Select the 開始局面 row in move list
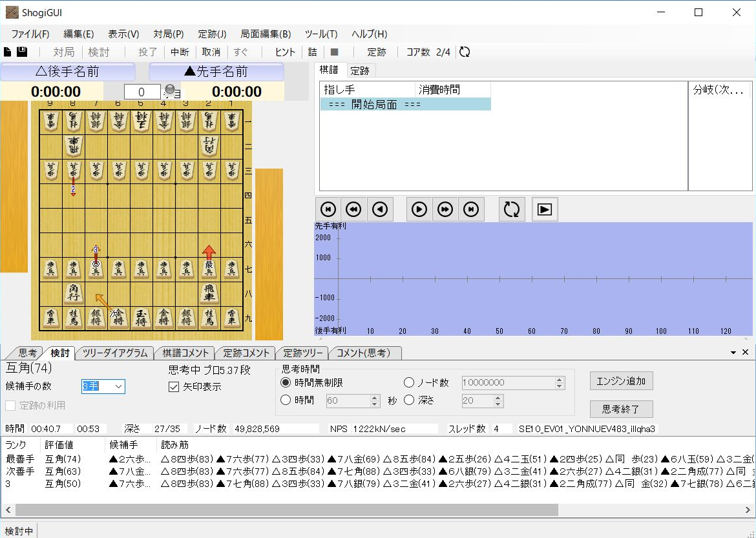Viewport: 756px width, 538px height. coord(406,104)
